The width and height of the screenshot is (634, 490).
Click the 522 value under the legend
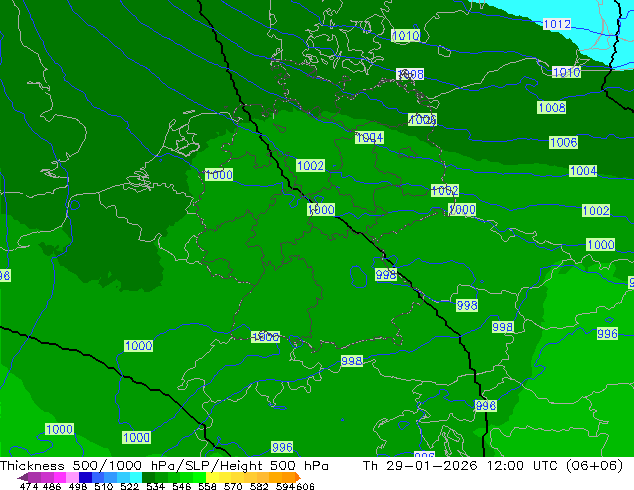click(129, 486)
